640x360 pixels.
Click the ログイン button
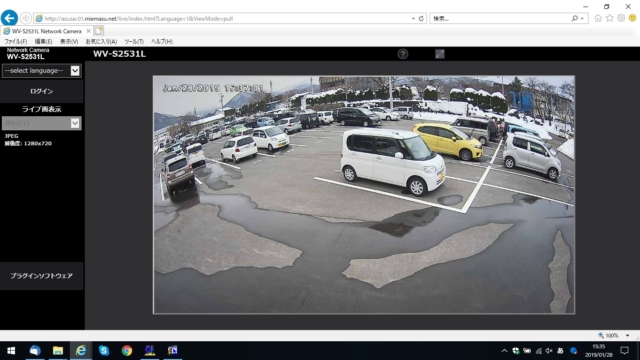pos(42,91)
